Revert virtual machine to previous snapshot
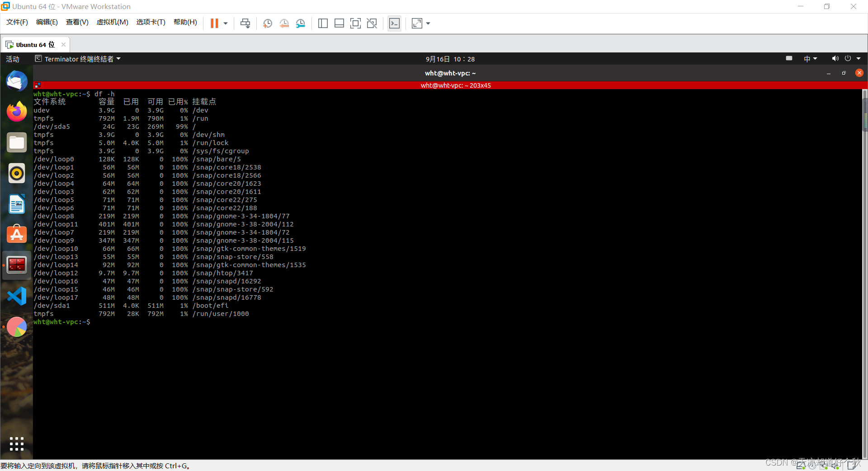This screenshot has height=471, width=868. pyautogui.click(x=284, y=23)
